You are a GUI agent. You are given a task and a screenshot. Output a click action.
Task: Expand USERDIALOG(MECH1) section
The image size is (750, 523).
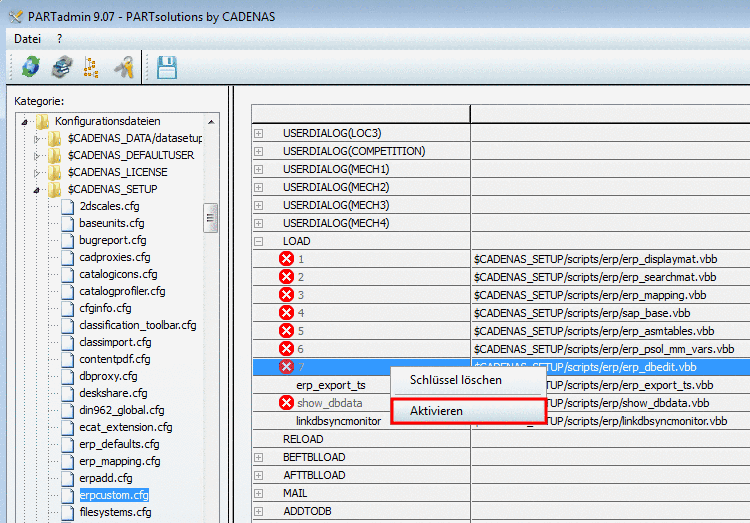(259, 169)
